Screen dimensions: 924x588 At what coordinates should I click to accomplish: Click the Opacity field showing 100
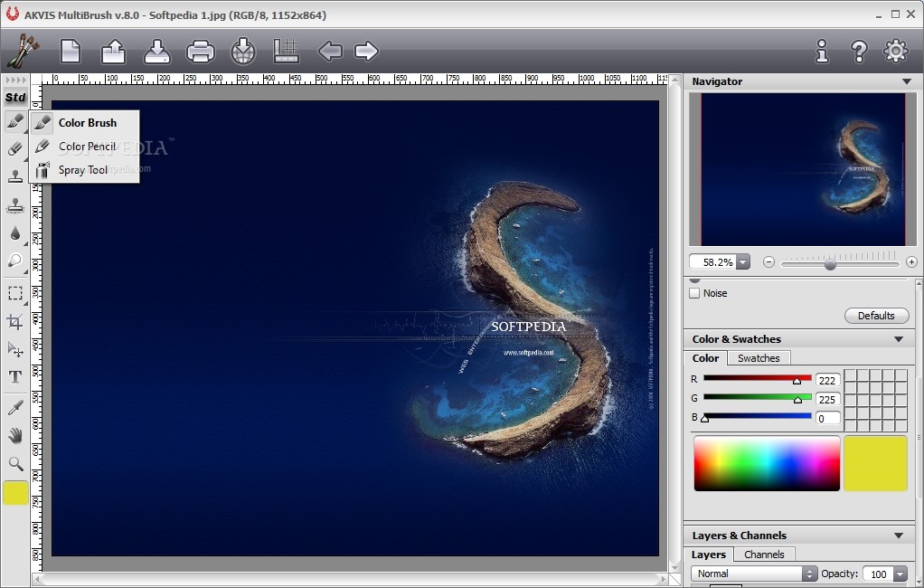(x=879, y=574)
